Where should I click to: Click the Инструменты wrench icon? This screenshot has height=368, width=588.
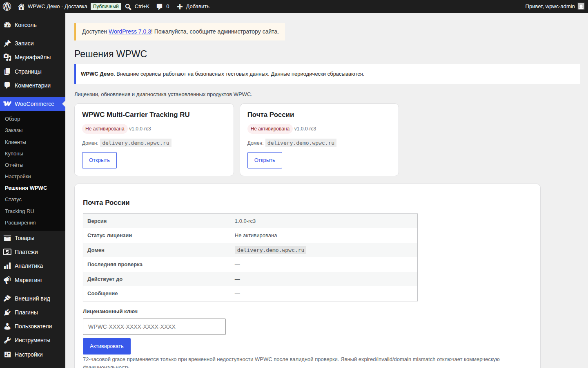tap(7, 340)
